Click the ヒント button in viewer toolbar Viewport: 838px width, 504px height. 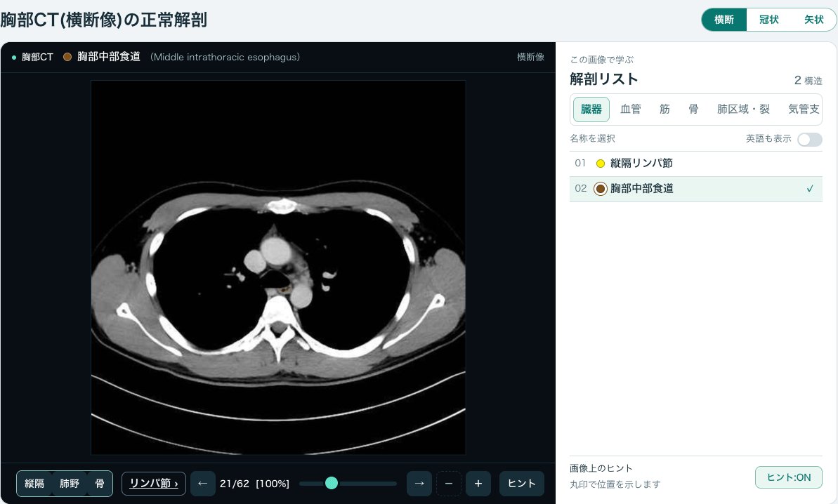pyautogui.click(x=522, y=484)
